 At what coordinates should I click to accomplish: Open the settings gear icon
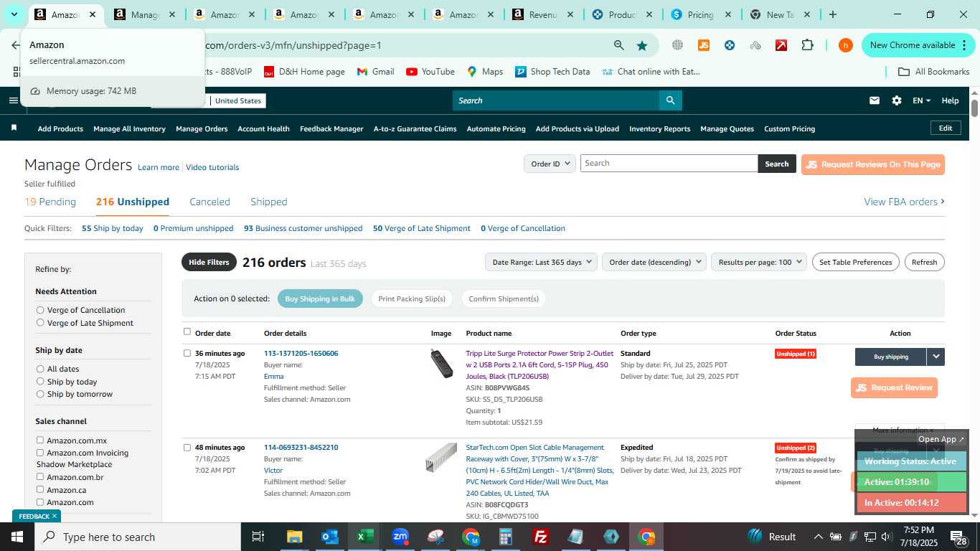point(896,100)
